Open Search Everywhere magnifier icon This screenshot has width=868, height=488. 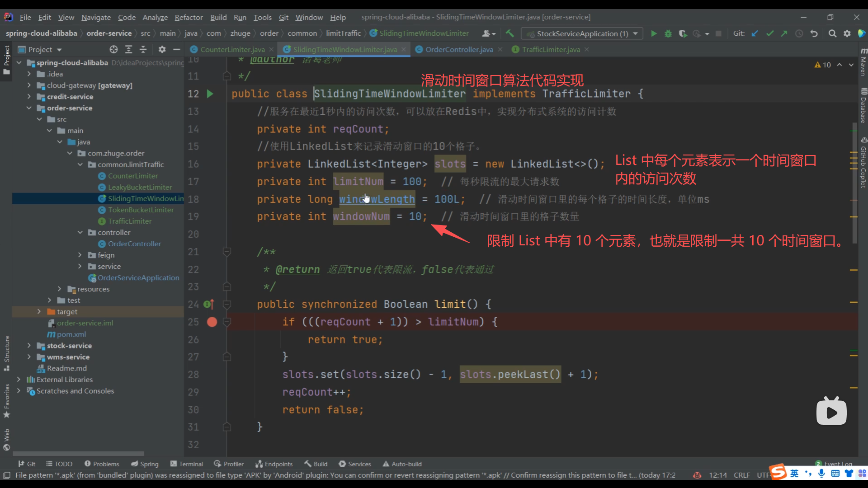[x=832, y=33]
